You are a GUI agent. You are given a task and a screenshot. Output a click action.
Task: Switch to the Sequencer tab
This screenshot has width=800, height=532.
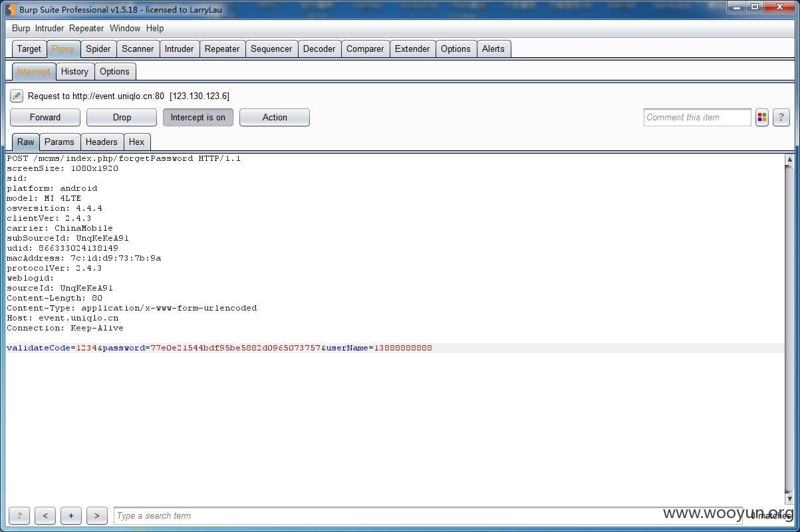click(x=271, y=49)
